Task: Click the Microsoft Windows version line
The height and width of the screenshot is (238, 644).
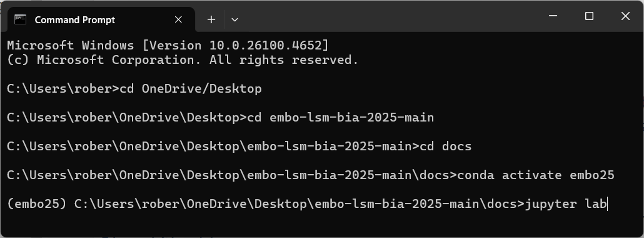Action: tap(168, 45)
